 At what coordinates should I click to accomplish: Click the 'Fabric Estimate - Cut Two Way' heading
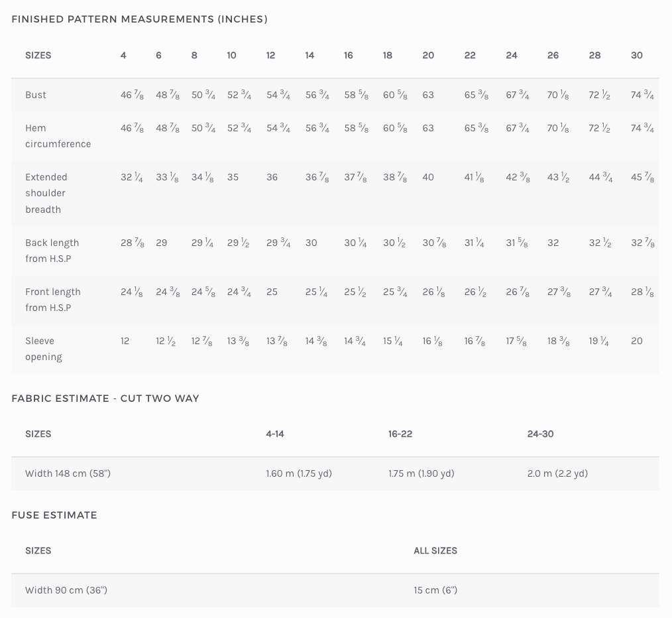point(105,399)
